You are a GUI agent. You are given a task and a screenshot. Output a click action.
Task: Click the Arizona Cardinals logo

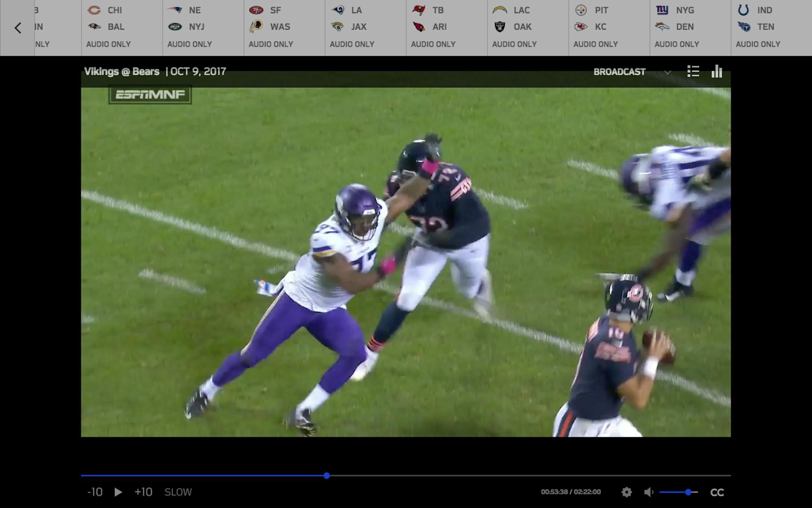(x=418, y=27)
